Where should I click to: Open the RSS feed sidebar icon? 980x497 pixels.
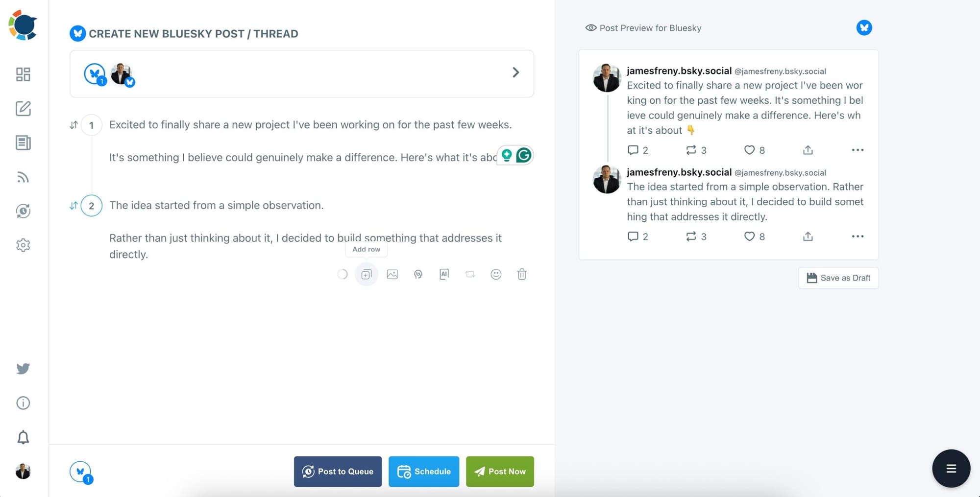tap(23, 177)
